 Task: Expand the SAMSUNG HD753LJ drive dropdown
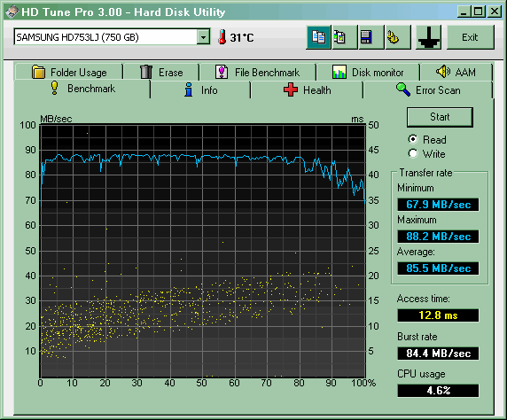point(203,37)
